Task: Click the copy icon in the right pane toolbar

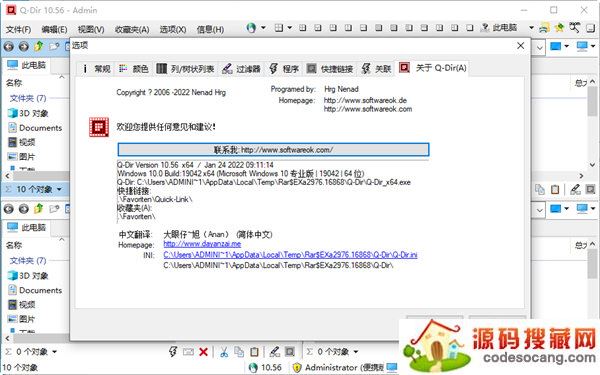Action: (540, 189)
